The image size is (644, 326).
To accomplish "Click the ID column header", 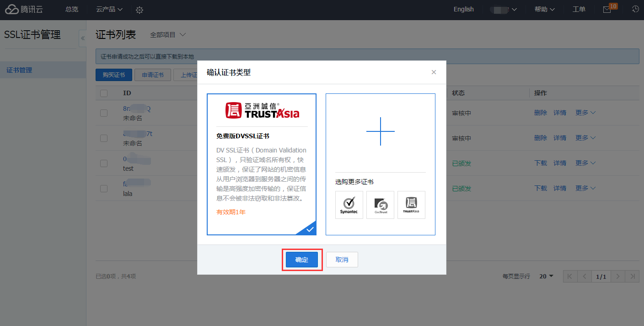I will click(x=127, y=93).
